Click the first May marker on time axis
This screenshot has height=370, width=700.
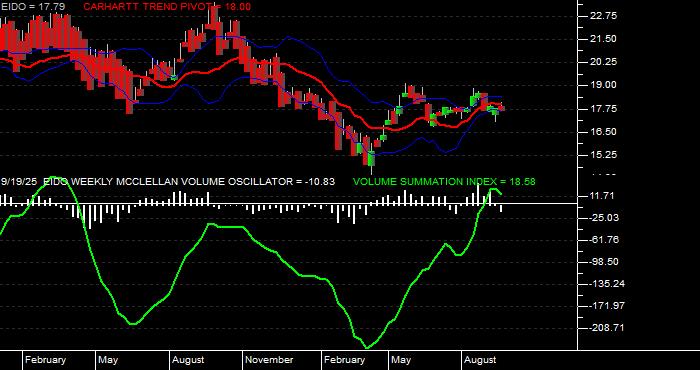[108, 360]
